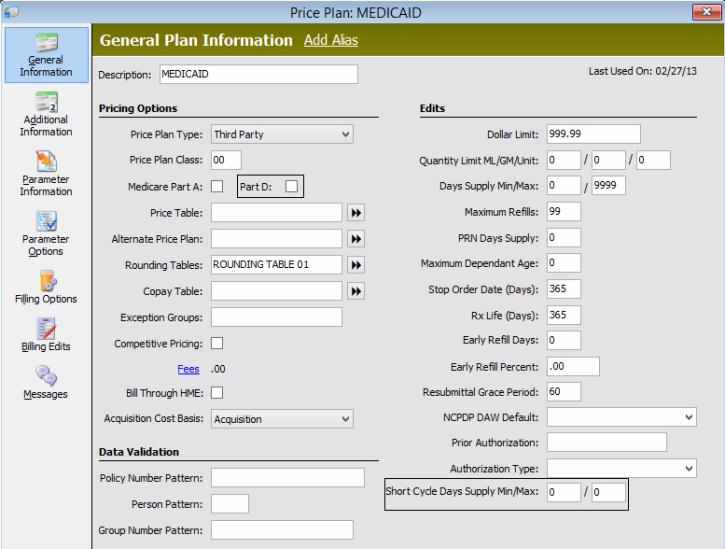
Task: Open the Parameter Options icon
Action: click(x=46, y=234)
